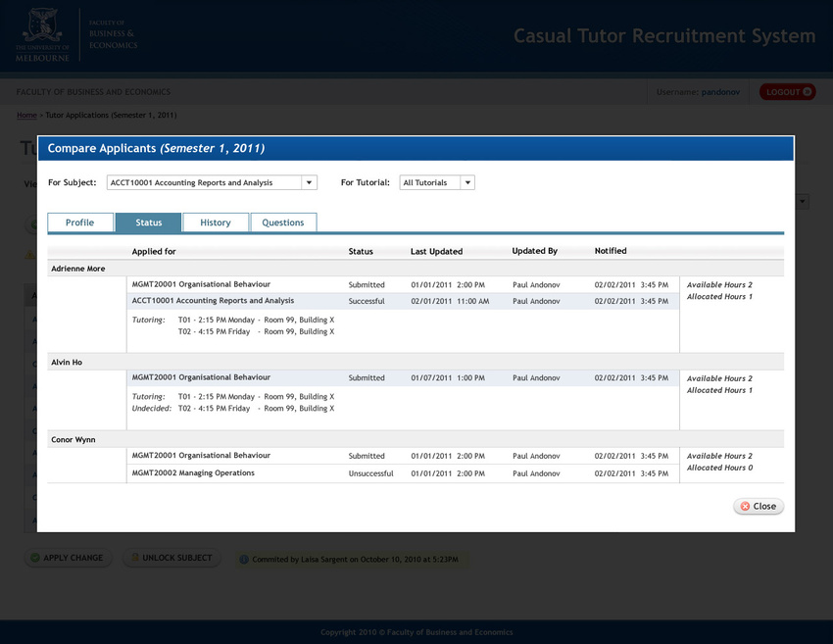Image resolution: width=833 pixels, height=644 pixels.
Task: Select the Status tab
Action: [x=148, y=223]
